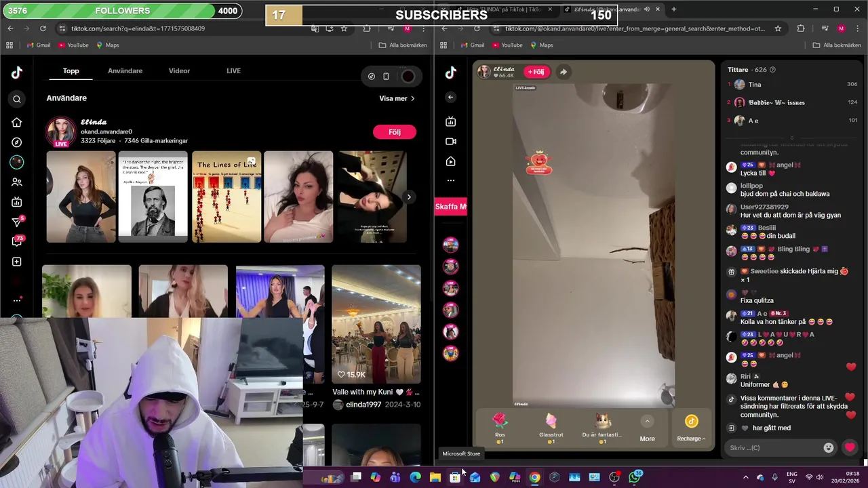The width and height of the screenshot is (868, 488).
Task: Switch to the LIVE search tab
Action: (233, 70)
